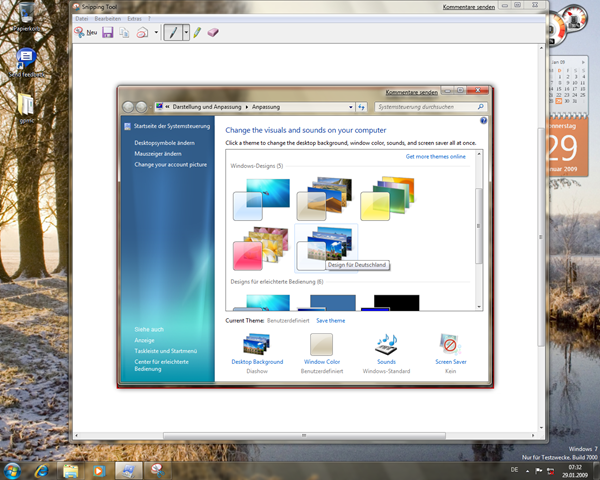Click the blue help question mark icon

coord(484,121)
